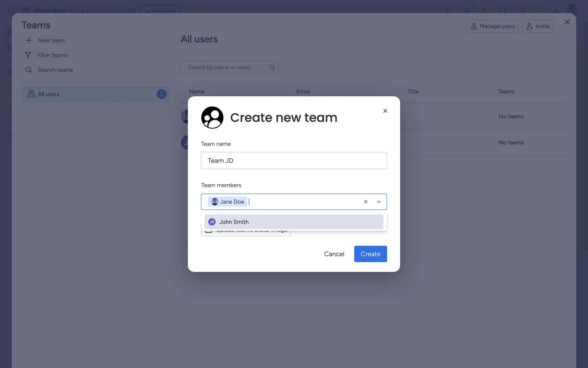
Task: Click the Team name input field
Action: [294, 160]
